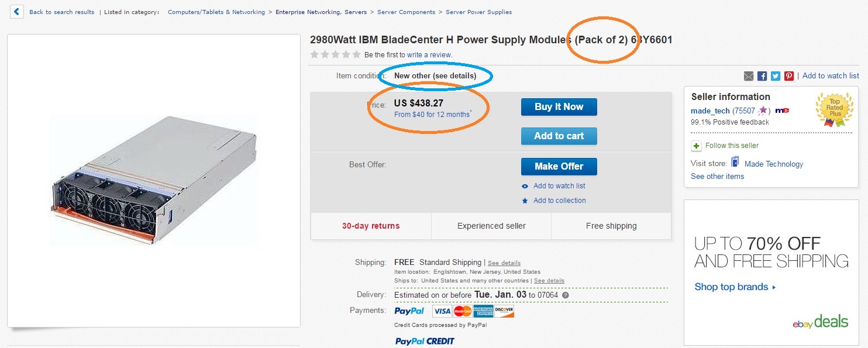
Task: Share listing via email envelope icon
Action: tap(749, 76)
